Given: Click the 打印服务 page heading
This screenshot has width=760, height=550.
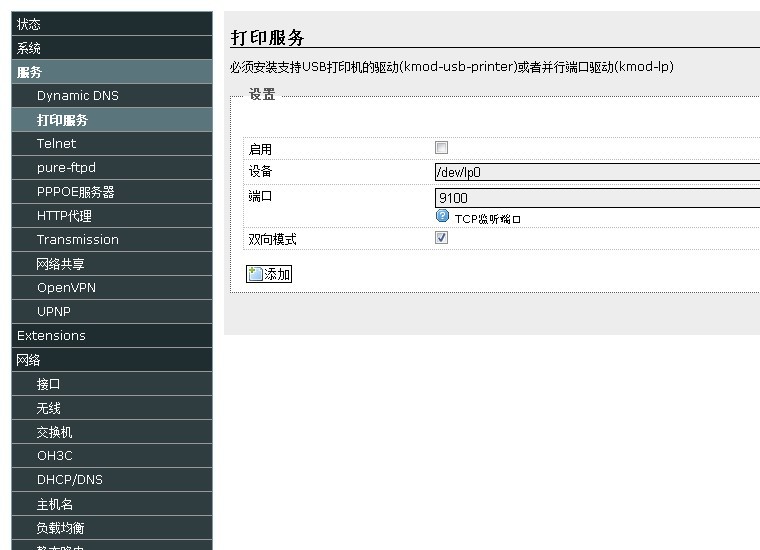Looking at the screenshot, I should tap(268, 37).
